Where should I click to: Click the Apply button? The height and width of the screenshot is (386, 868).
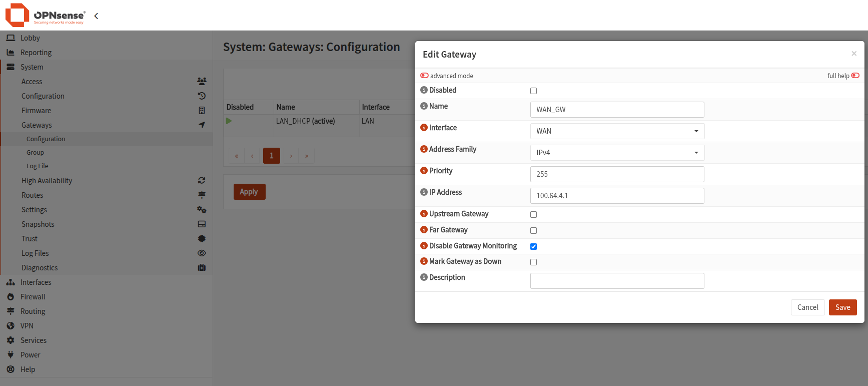click(x=249, y=192)
